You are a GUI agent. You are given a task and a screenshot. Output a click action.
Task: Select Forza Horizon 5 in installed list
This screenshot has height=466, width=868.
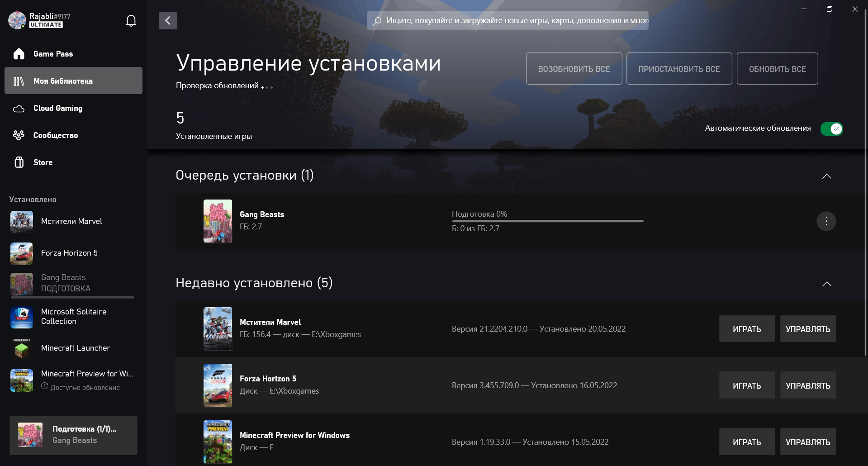click(x=73, y=253)
